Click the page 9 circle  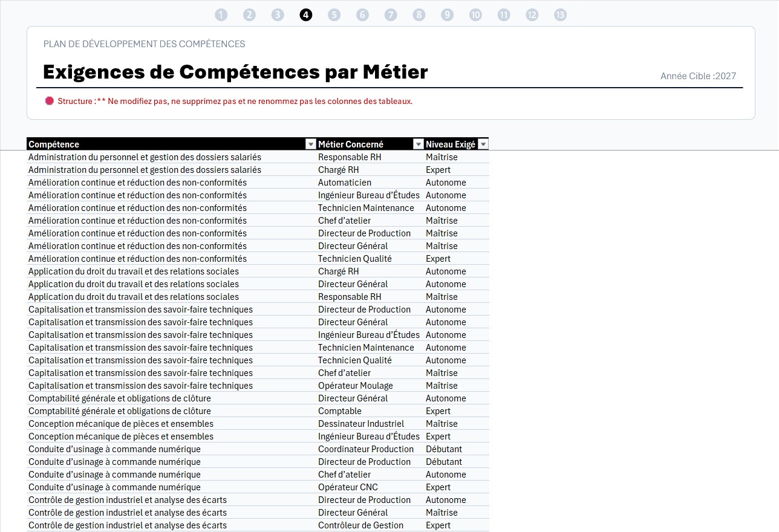[x=448, y=15]
